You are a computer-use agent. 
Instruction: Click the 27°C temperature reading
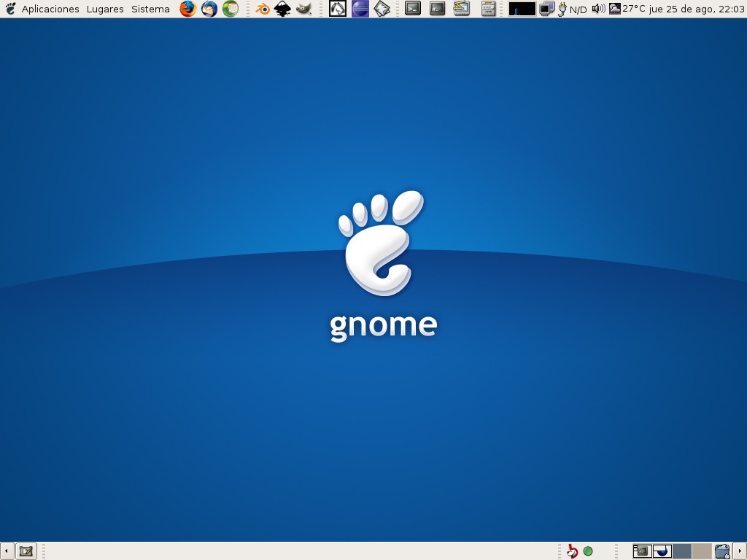click(x=635, y=9)
